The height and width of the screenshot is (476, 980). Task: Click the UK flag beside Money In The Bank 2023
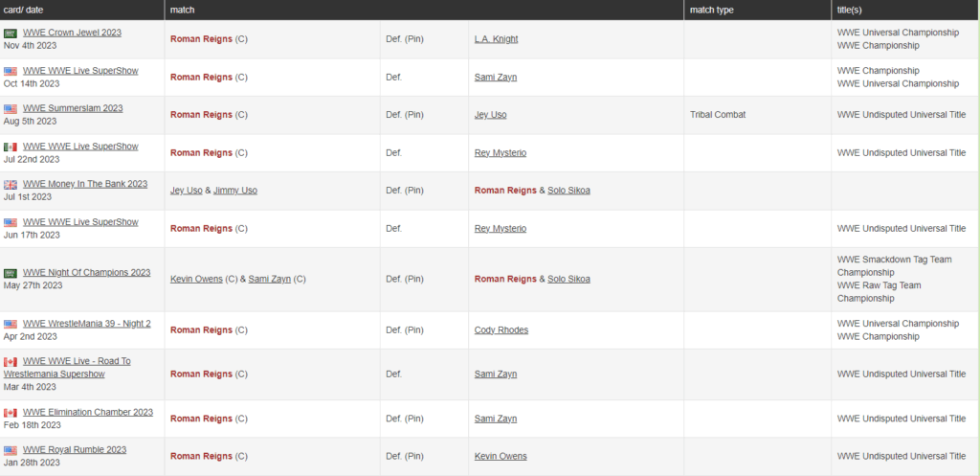11,185
